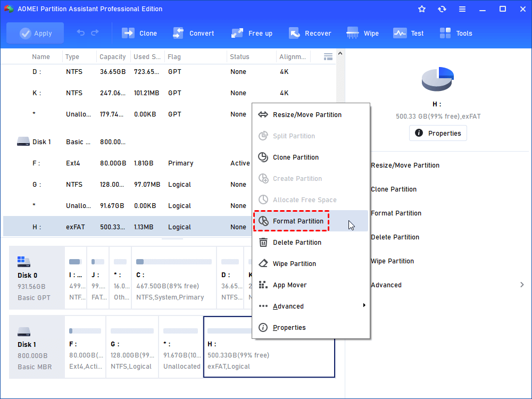532x399 pixels.
Task: Click the undo arrow icon
Action: (81, 33)
